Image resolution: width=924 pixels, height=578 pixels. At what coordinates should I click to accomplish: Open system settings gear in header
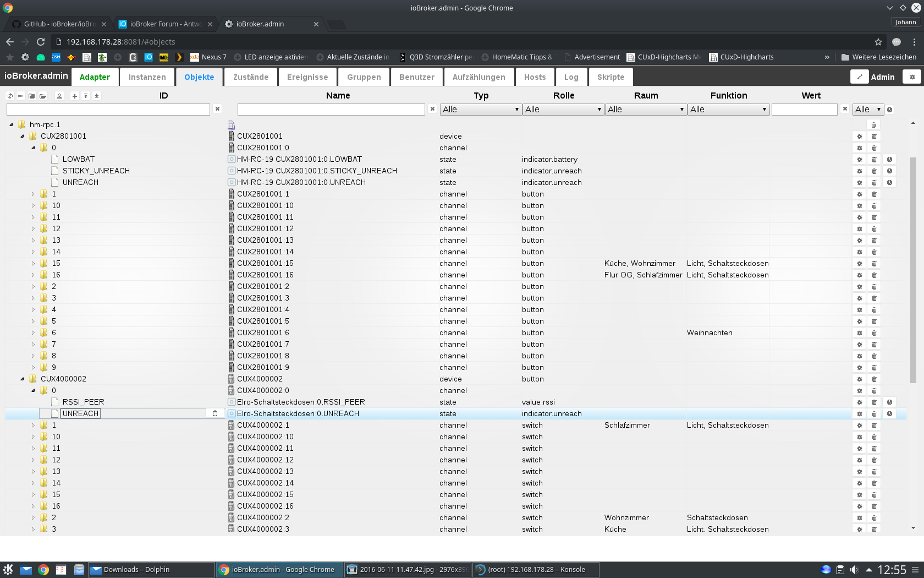pyautogui.click(x=912, y=77)
